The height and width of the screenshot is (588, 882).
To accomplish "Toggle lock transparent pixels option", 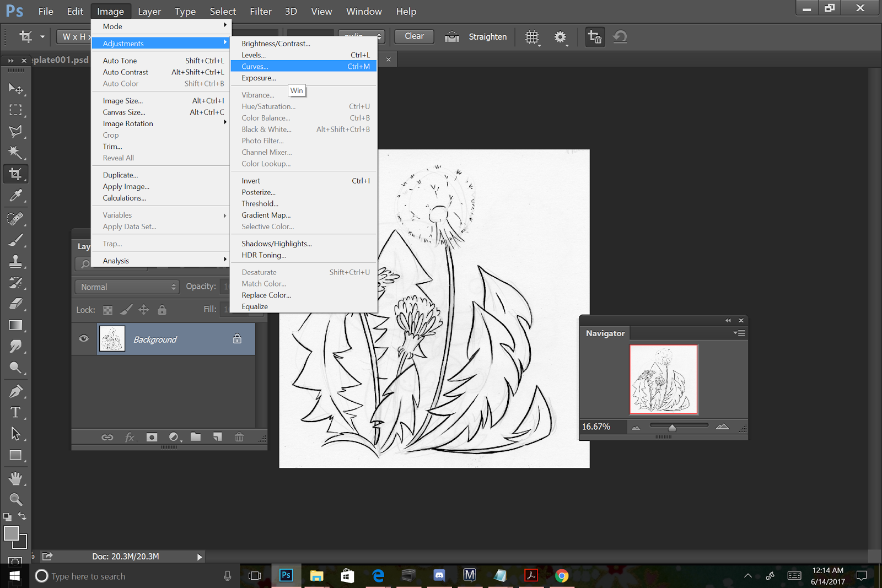I will 108,310.
